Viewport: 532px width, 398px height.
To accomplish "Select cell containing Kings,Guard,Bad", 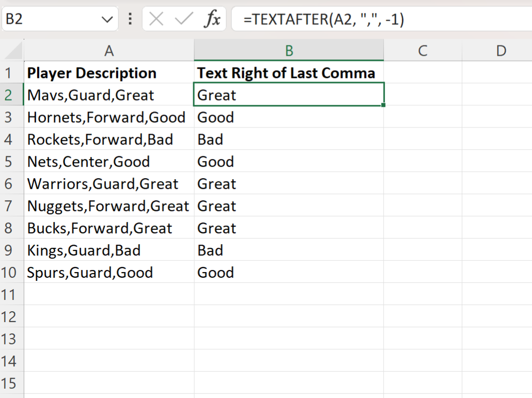I will (109, 250).
